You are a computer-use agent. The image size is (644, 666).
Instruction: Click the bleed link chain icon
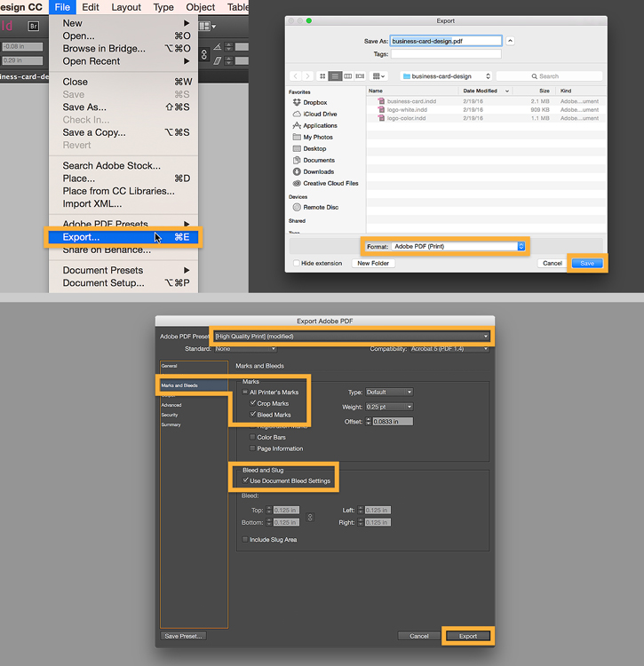point(310,517)
